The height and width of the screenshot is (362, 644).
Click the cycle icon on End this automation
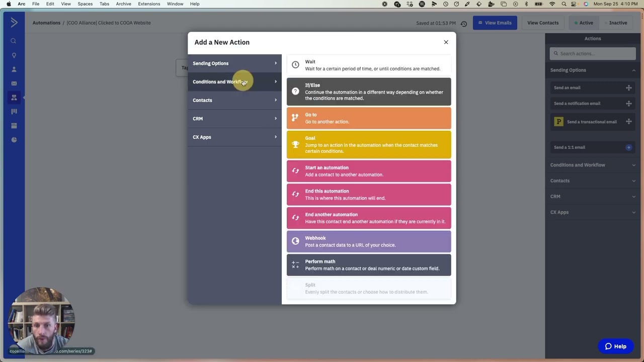tap(295, 194)
